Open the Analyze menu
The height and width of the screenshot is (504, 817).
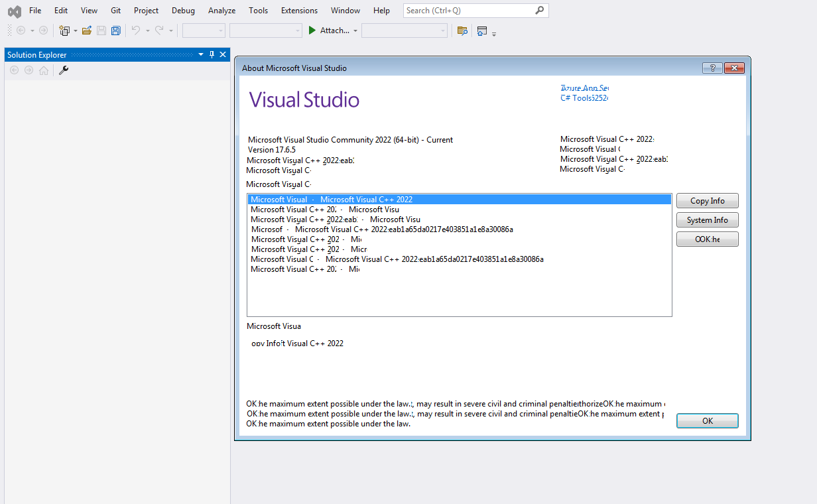221,11
